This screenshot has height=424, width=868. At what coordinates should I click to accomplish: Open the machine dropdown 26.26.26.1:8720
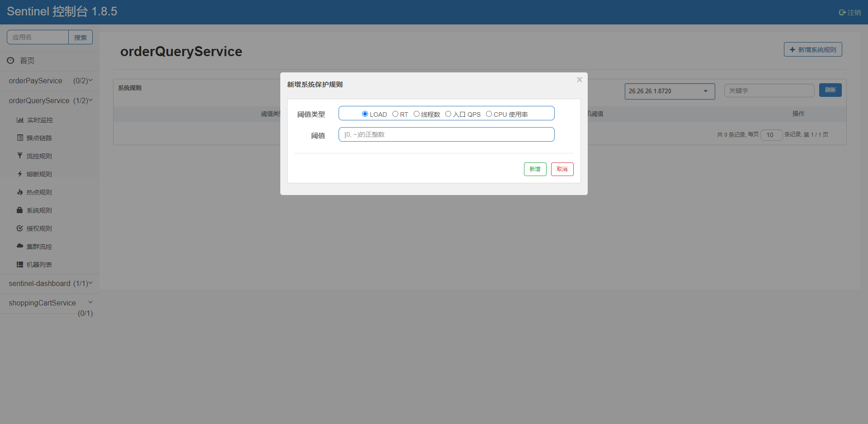[670, 91]
